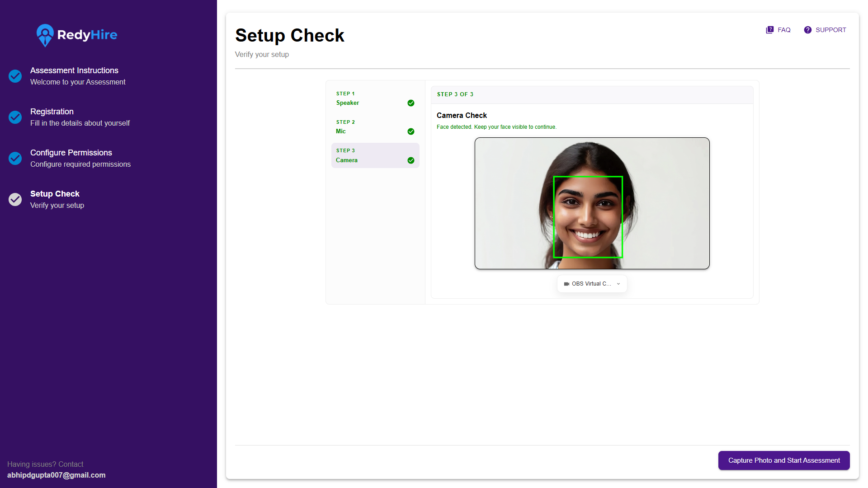Open the FAQ link
This screenshot has height=488, width=868.
(778, 30)
